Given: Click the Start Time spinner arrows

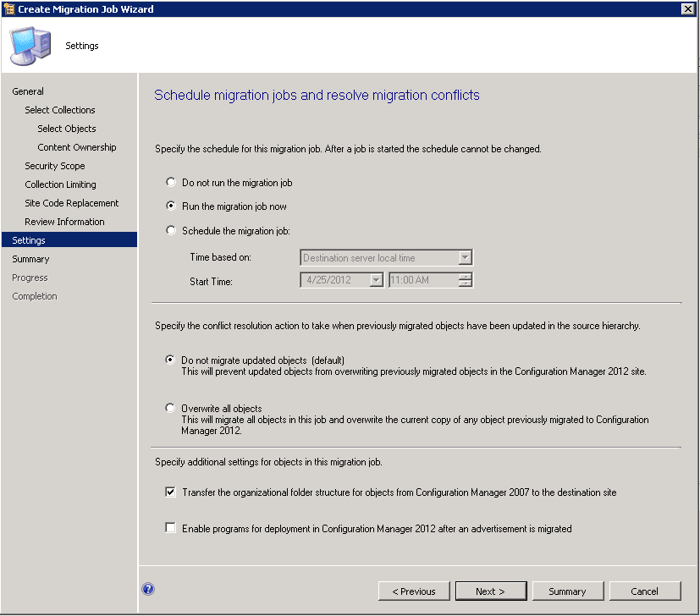Looking at the screenshot, I should [x=465, y=280].
